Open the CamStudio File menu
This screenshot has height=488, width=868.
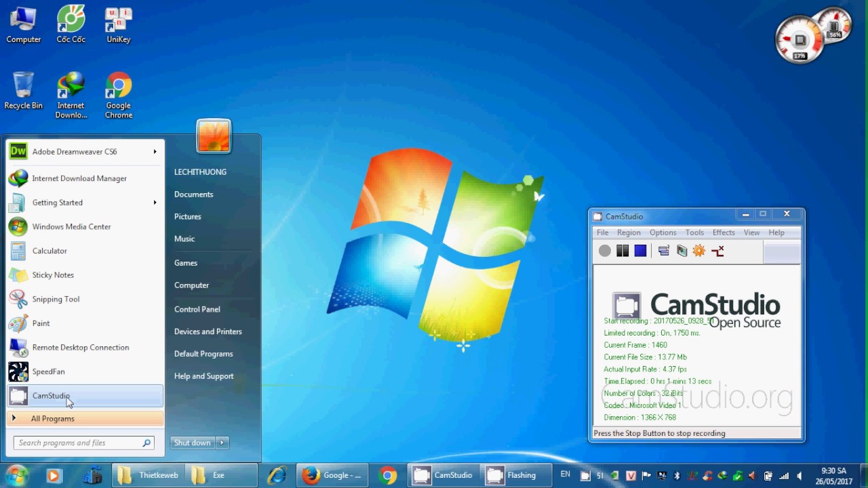point(602,232)
